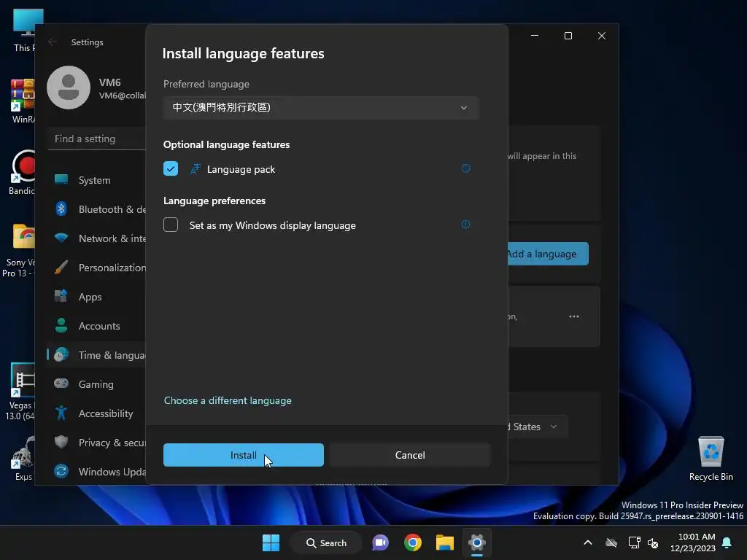Open Network & internet settings
The width and height of the screenshot is (747, 560).
pos(97,238)
